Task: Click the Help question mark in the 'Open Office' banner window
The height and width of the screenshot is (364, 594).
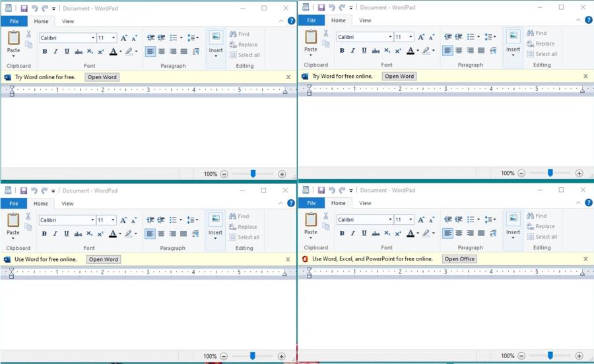Action: 588,203
